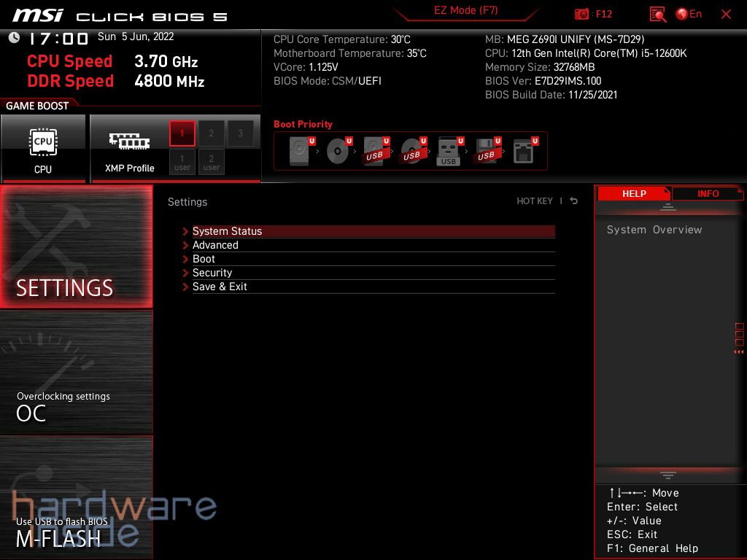The height and width of the screenshot is (560, 747).
Task: Expand the Boot settings entry
Action: click(x=203, y=259)
